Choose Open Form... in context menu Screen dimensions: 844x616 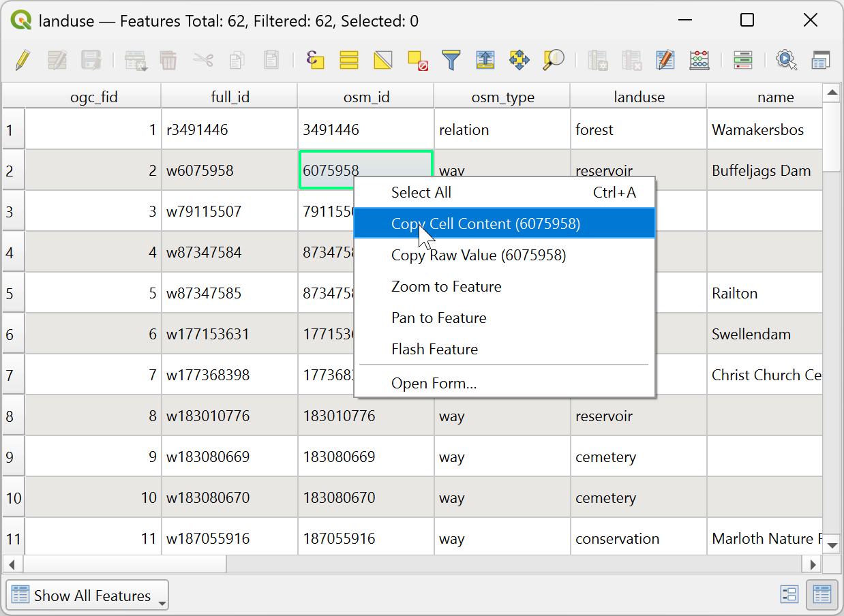[x=504, y=383]
